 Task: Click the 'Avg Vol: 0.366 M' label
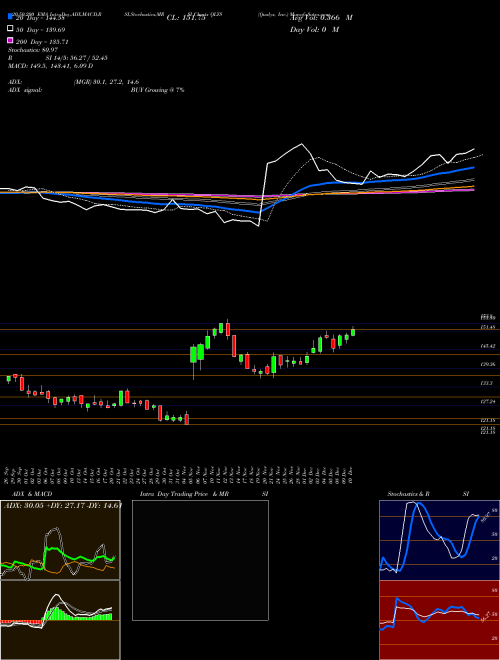click(321, 18)
